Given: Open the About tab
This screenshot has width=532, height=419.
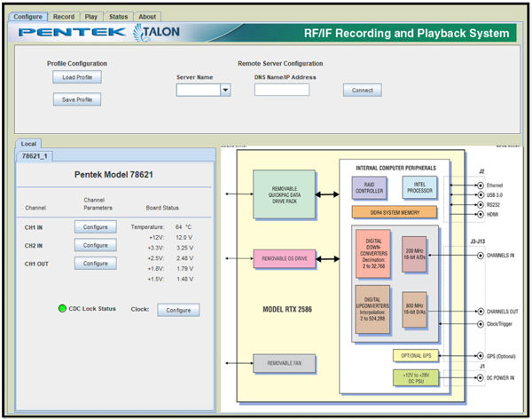Looking at the screenshot, I should click(147, 17).
